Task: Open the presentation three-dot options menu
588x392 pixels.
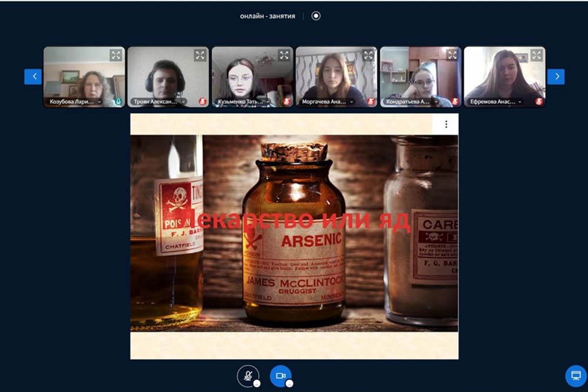Action: [x=446, y=124]
